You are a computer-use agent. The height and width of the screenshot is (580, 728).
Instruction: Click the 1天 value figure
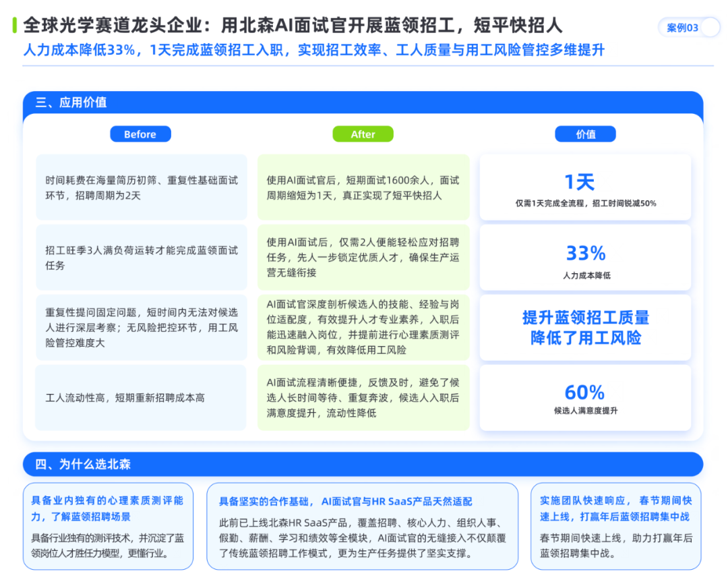580,182
